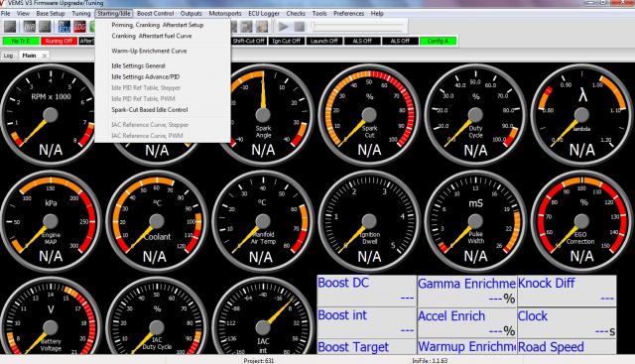Viewport: 635px width, 364px height.
Task: Click the ECU connect toolbar icon
Action: tap(63, 27)
